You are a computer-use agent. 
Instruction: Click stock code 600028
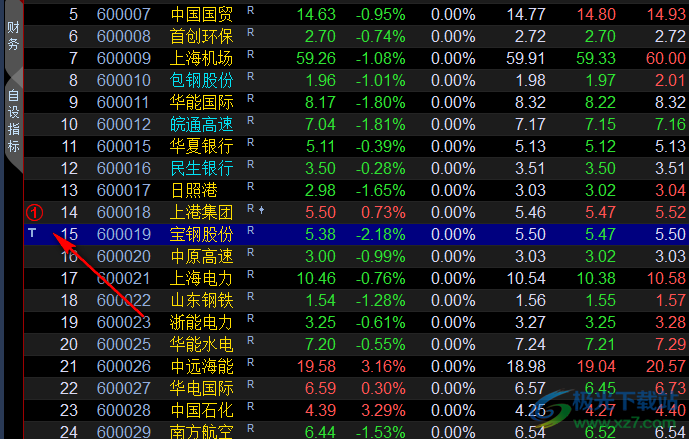[123, 410]
